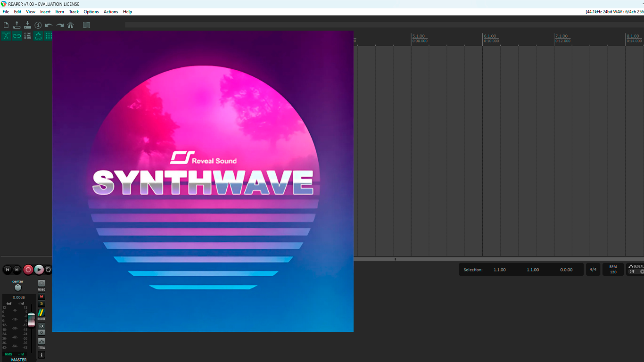Image resolution: width=644 pixels, height=362 pixels.
Task: Toggle item grouping with the chain-link icon
Action: tap(17, 36)
